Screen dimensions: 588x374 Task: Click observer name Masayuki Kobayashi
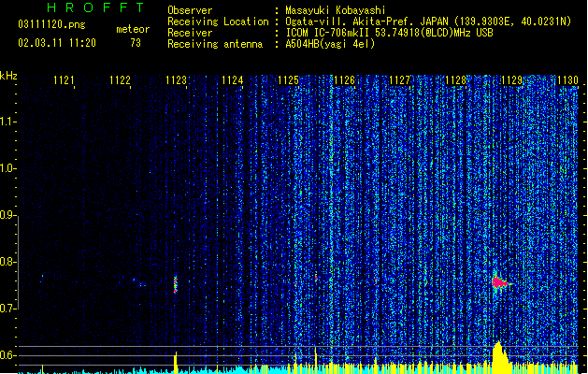336,10
